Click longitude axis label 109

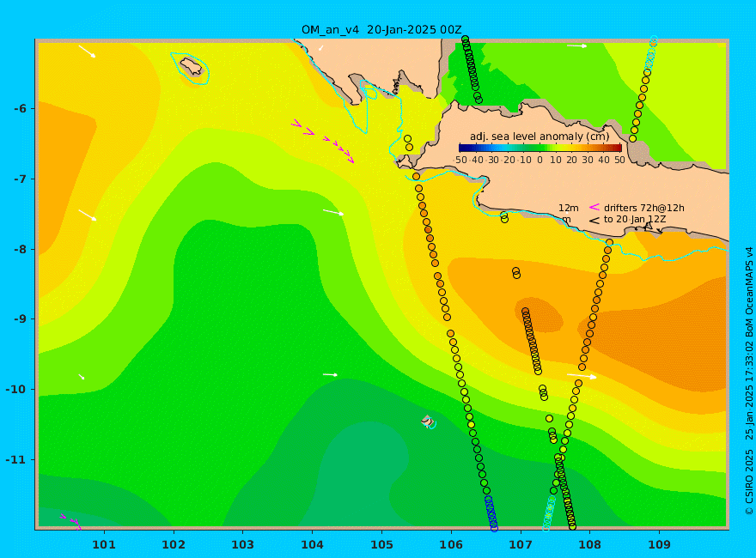pyautogui.click(x=659, y=545)
